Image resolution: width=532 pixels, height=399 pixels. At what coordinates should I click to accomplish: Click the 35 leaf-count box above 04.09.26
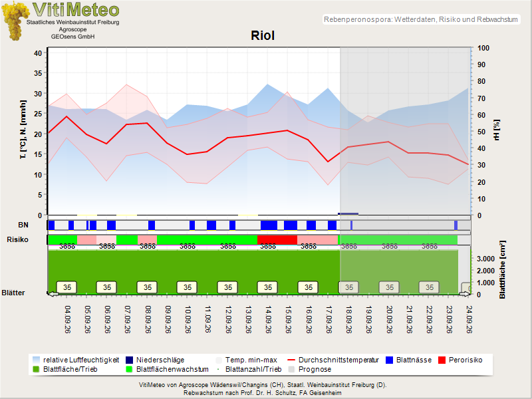coord(67,287)
